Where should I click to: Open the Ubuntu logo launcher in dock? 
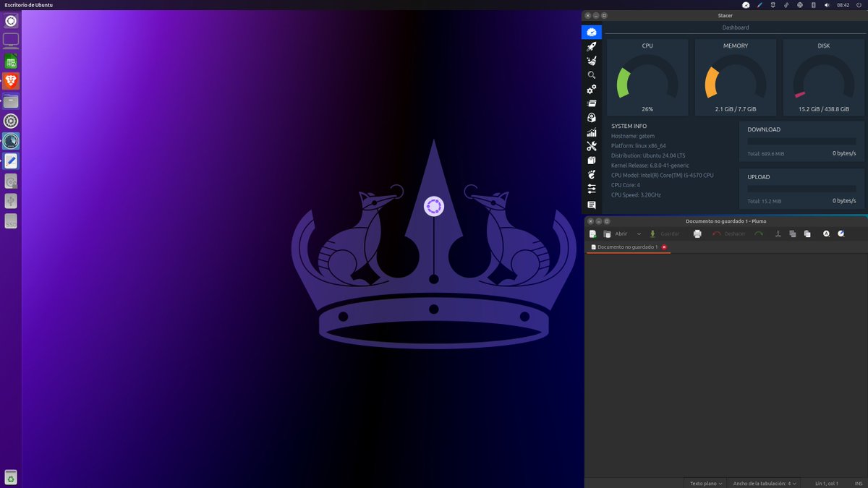click(11, 21)
